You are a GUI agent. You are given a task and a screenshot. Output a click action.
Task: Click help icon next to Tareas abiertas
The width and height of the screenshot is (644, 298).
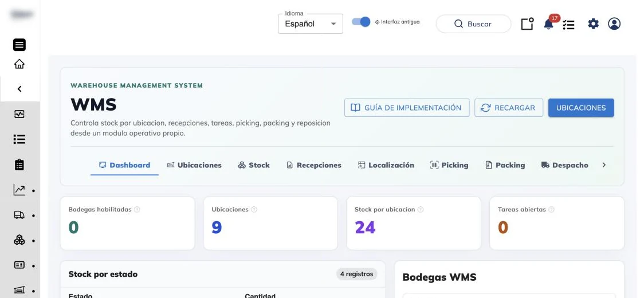(x=551, y=210)
